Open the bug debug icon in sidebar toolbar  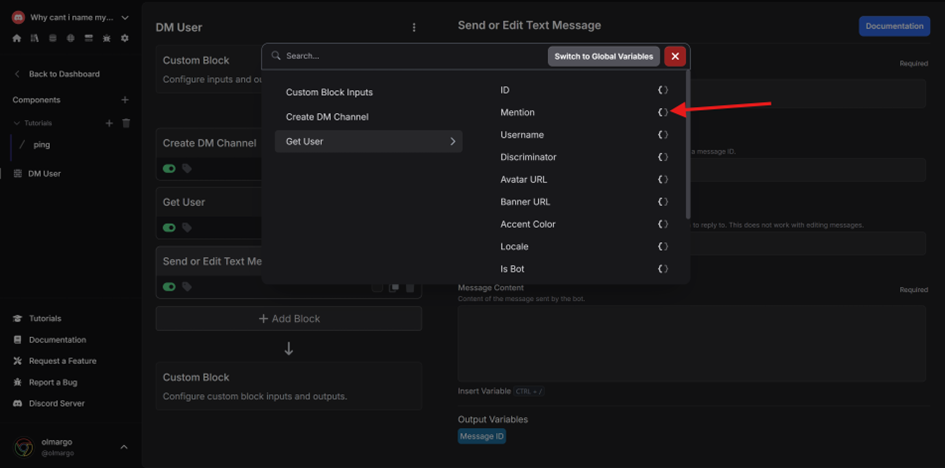(x=107, y=38)
